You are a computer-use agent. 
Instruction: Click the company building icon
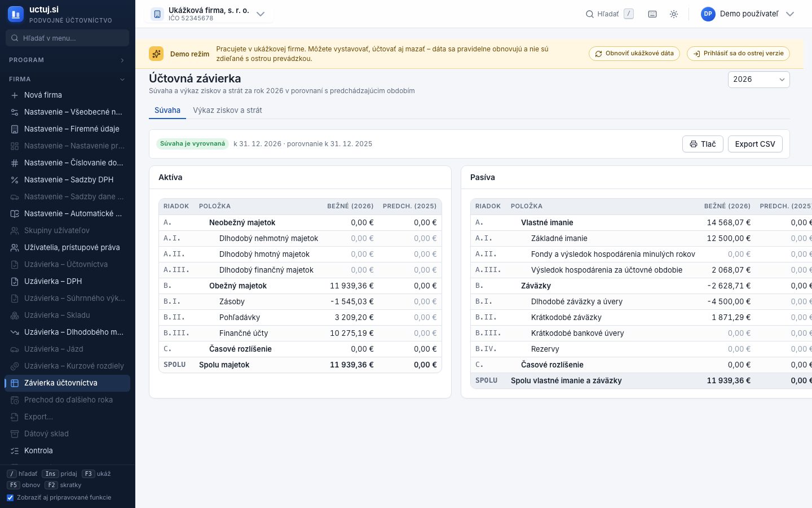point(157,14)
